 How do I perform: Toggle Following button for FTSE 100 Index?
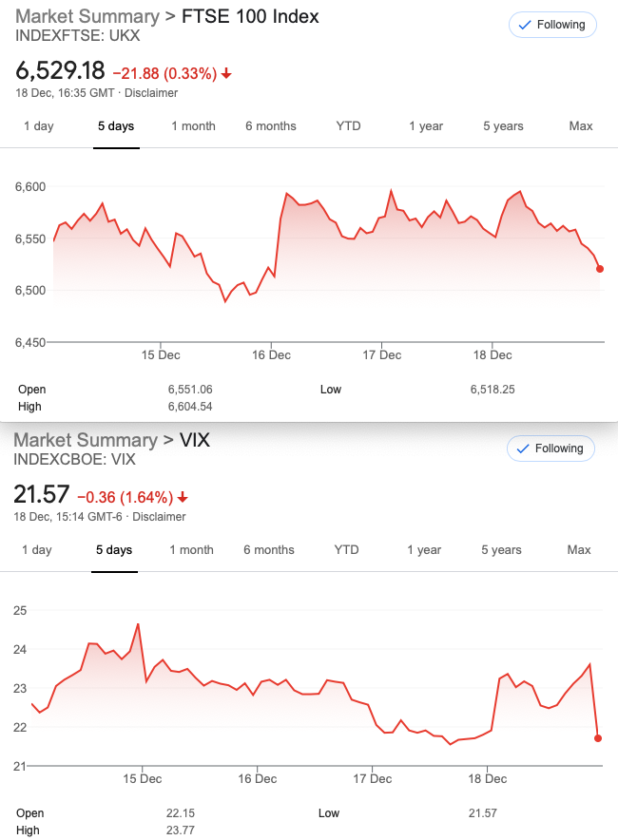pos(552,25)
